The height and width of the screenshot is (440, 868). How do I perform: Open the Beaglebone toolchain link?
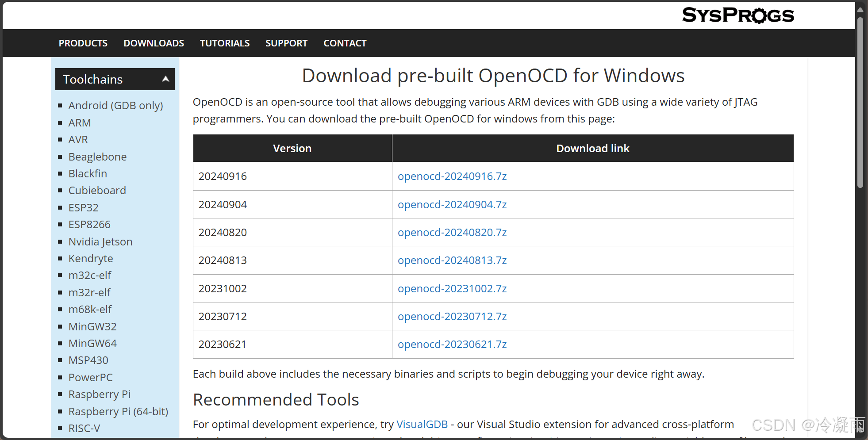pos(97,157)
